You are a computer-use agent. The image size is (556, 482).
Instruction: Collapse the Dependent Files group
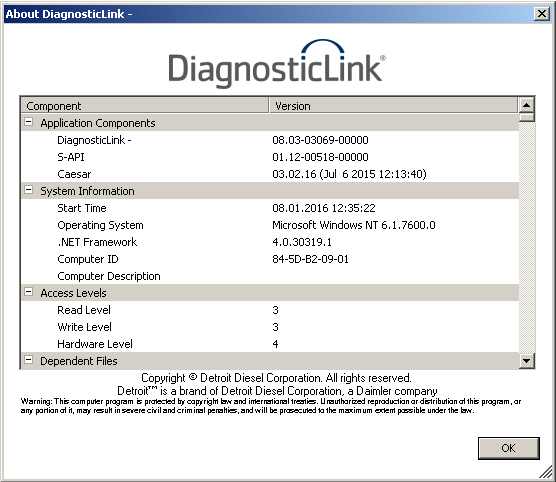pos(28,360)
